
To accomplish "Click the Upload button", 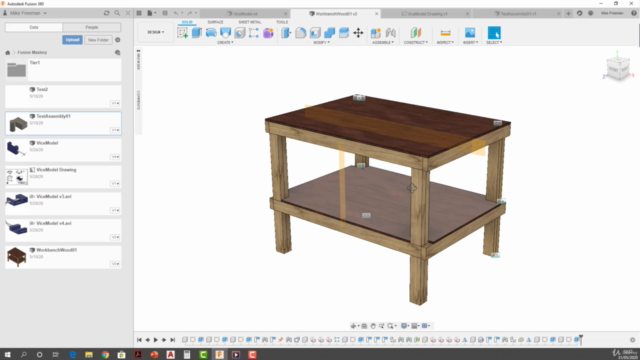I will coord(72,40).
